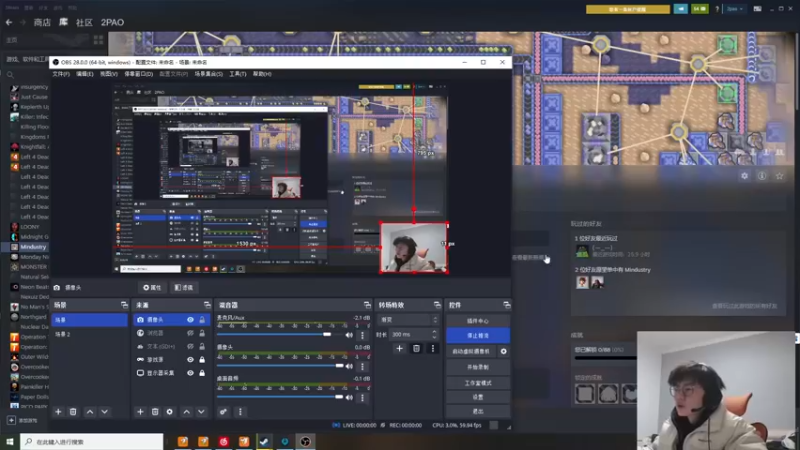Unlock the 摄像头 source lock
800x450 pixels.
202,319
